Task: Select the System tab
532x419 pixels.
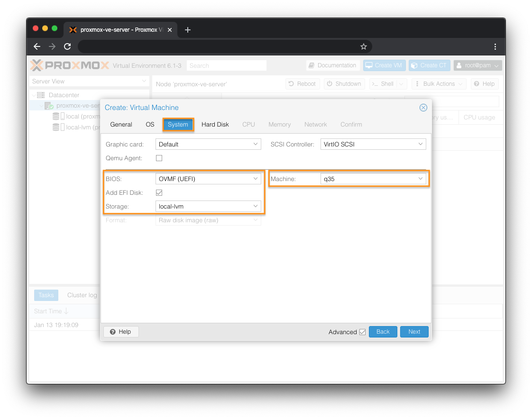Action: pos(178,125)
